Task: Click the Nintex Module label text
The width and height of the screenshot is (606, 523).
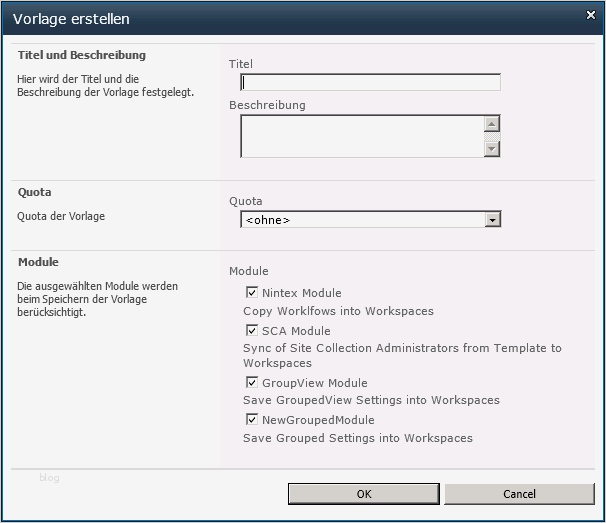Action: 301,293
